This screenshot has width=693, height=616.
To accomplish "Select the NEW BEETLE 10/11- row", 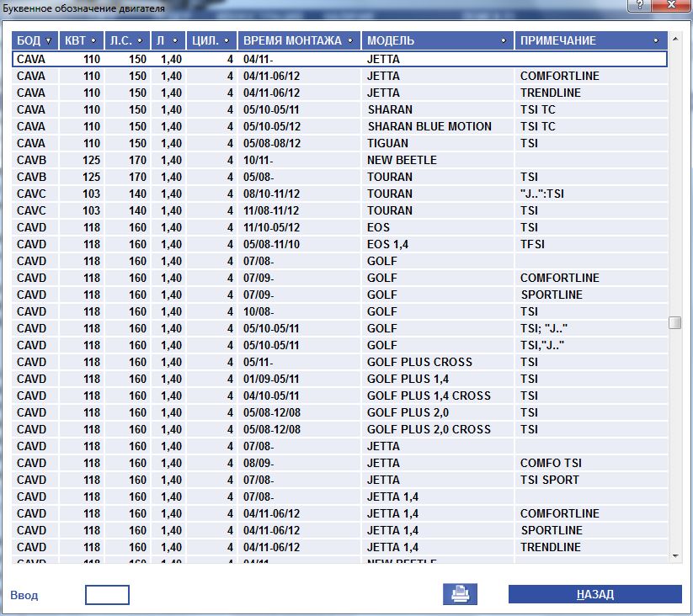I will click(x=339, y=160).
